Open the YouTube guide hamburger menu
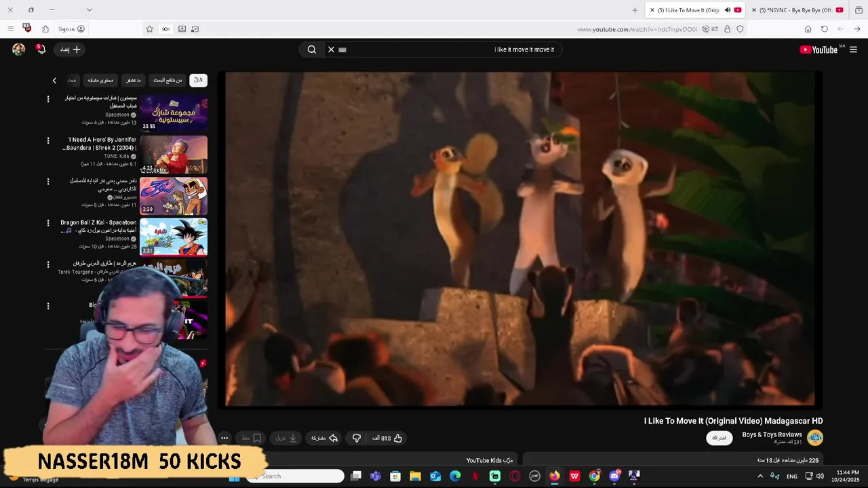 [x=853, y=49]
